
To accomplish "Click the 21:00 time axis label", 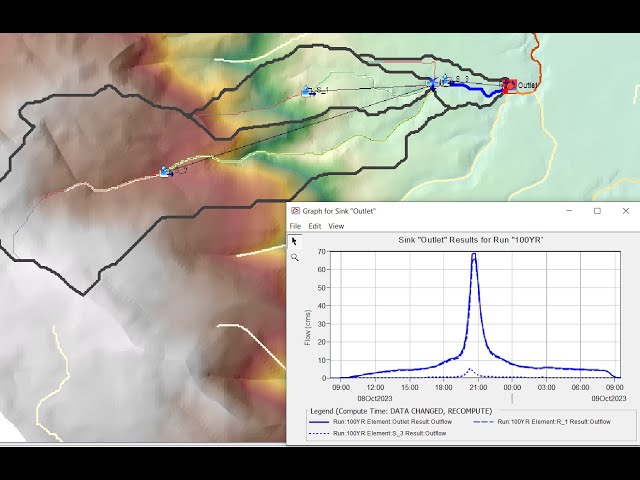I will (478, 387).
